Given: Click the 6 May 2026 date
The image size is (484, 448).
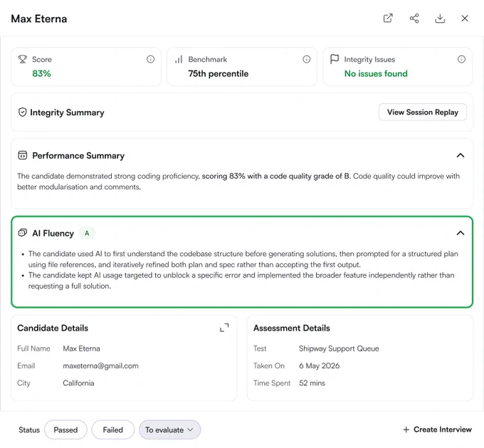Looking at the screenshot, I should 319,366.
